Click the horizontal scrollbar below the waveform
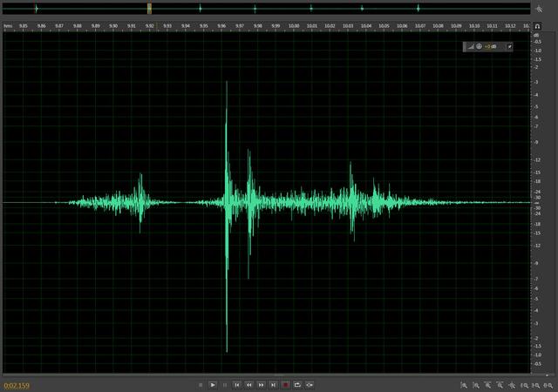 pyautogui.click(x=266, y=375)
